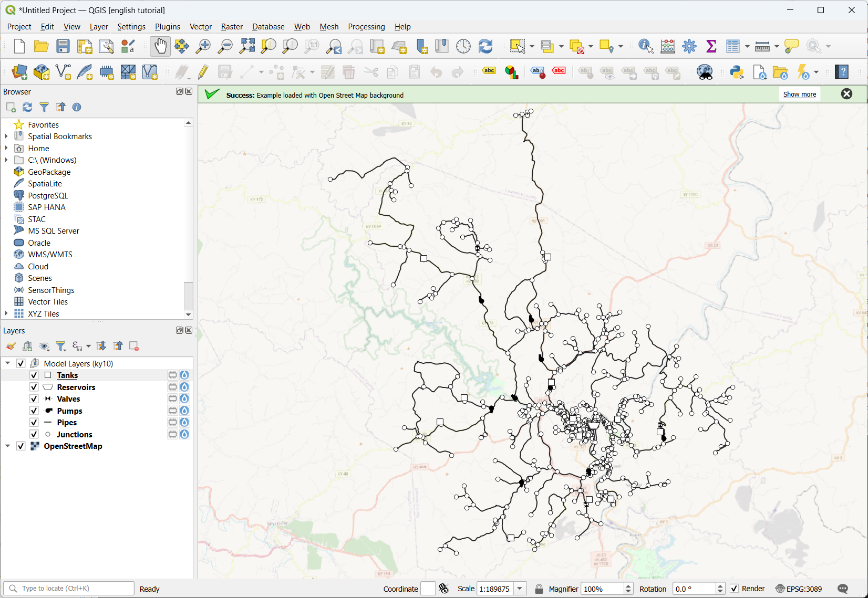Collapse the Model Layers (ky10) group
Image resolution: width=868 pixels, height=598 pixels.
(8, 363)
